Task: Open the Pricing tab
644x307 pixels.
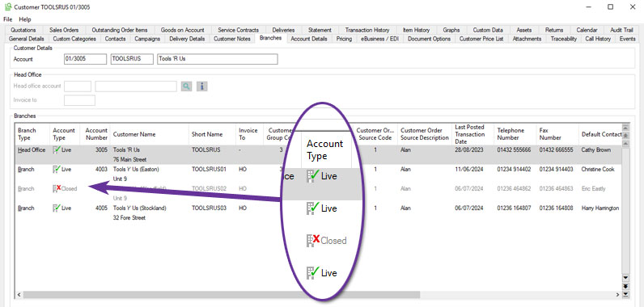Action: (x=344, y=39)
